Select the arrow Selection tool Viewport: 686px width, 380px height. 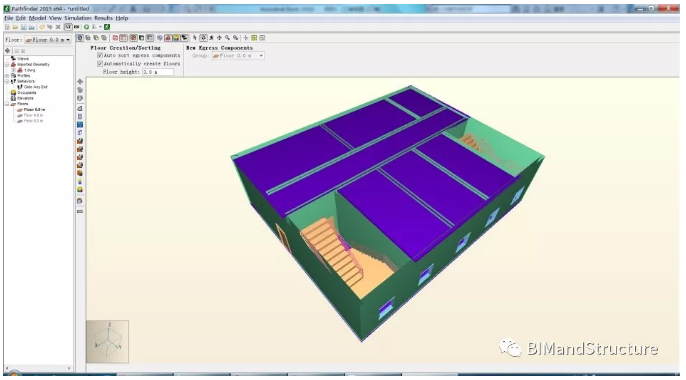tap(195, 38)
